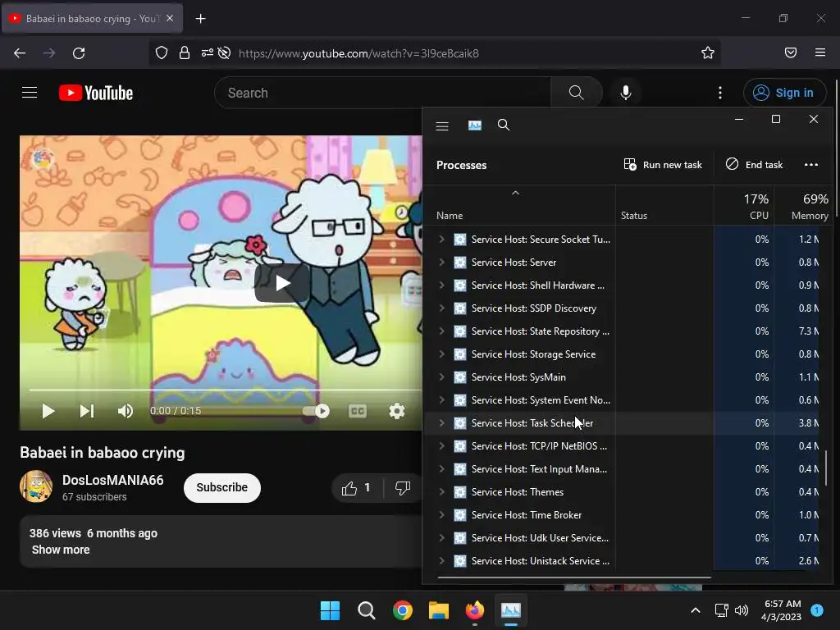Expand Service Host: System Event Notification row

[x=441, y=400]
